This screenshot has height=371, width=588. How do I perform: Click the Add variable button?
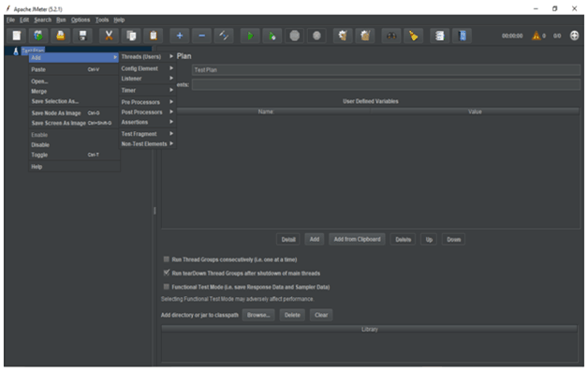click(x=315, y=239)
